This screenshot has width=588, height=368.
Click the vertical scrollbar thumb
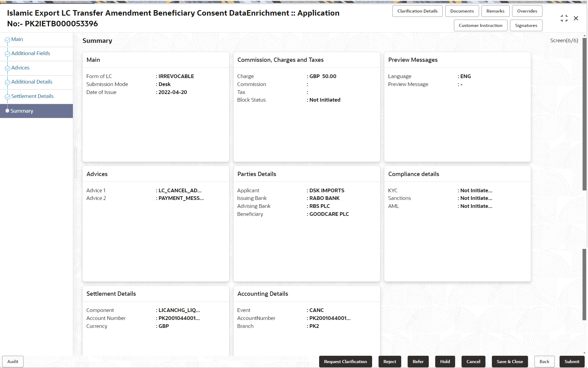click(584, 113)
